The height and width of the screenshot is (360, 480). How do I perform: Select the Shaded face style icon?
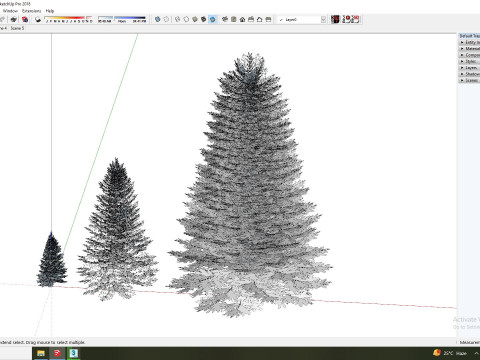pos(195,20)
